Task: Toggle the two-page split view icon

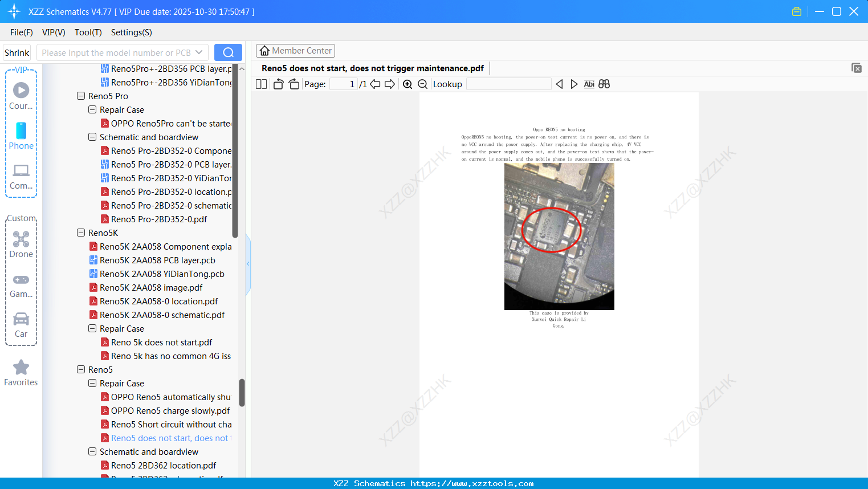Action: [x=261, y=84]
